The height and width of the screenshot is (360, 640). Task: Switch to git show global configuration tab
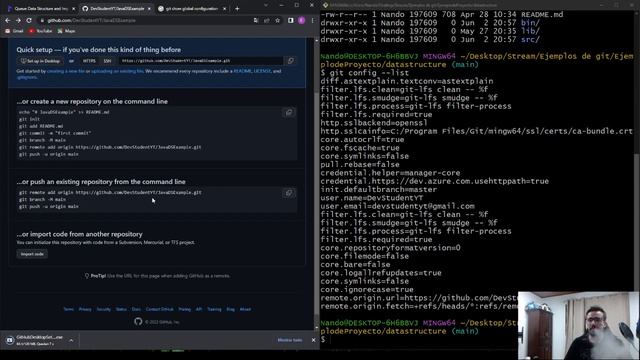pos(192,9)
